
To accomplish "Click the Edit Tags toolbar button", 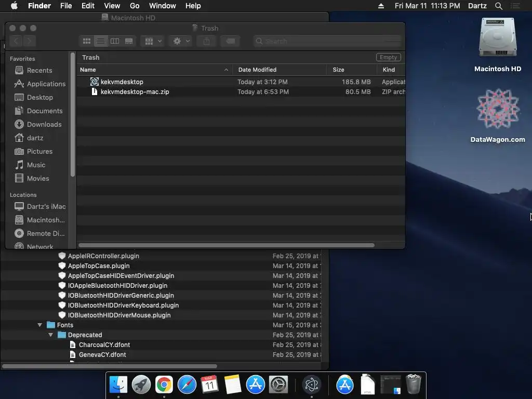I will click(x=230, y=41).
